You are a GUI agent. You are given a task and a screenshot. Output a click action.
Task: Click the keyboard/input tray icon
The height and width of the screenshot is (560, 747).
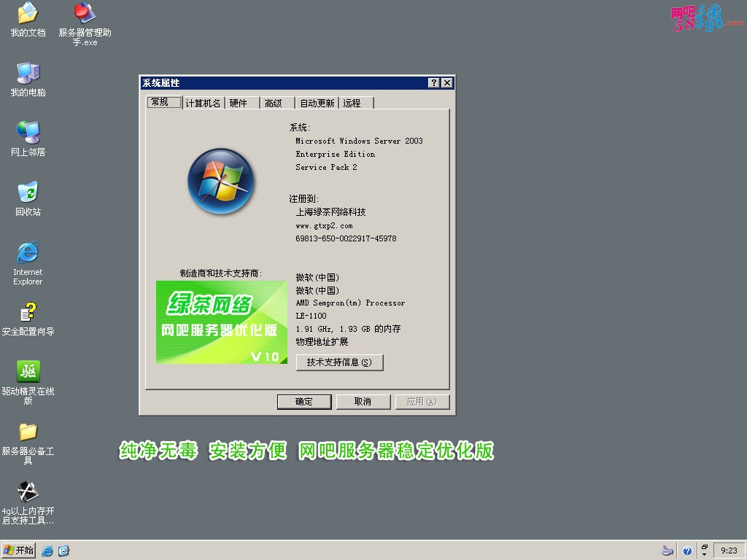click(x=667, y=551)
